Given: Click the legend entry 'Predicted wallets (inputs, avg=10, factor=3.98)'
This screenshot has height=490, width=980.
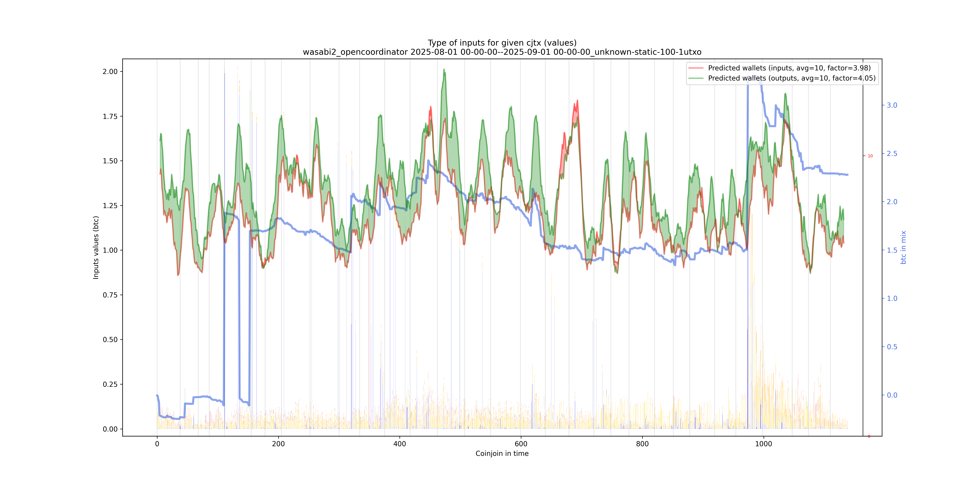Looking at the screenshot, I should click(x=789, y=68).
